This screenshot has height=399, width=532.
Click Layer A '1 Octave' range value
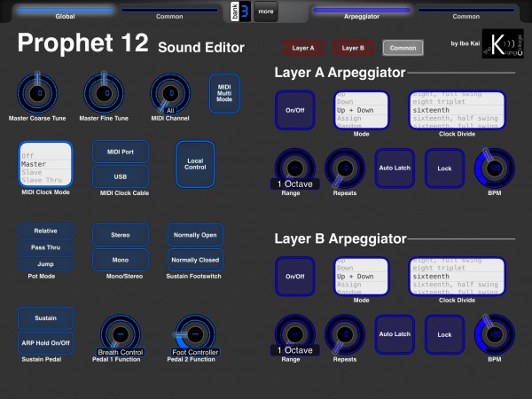[x=295, y=184]
